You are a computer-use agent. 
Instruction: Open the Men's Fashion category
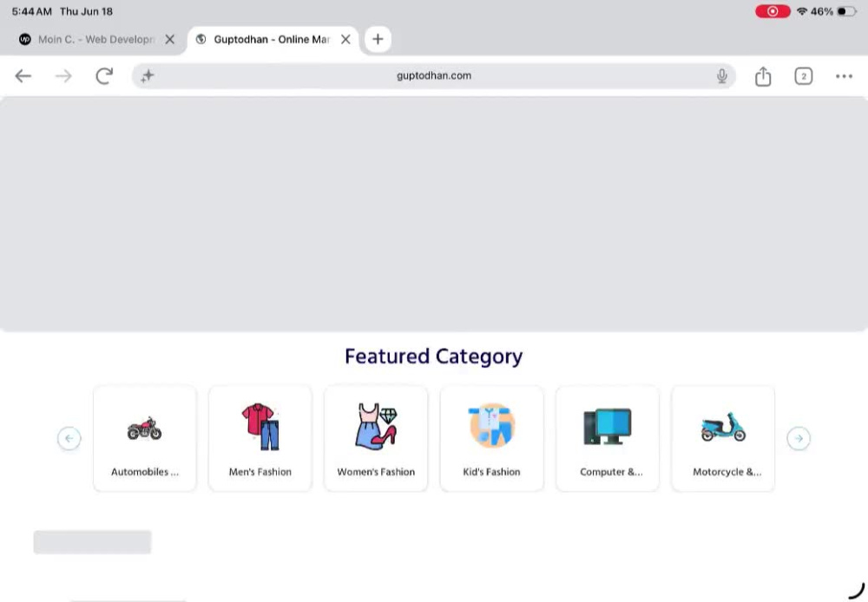[x=260, y=438]
